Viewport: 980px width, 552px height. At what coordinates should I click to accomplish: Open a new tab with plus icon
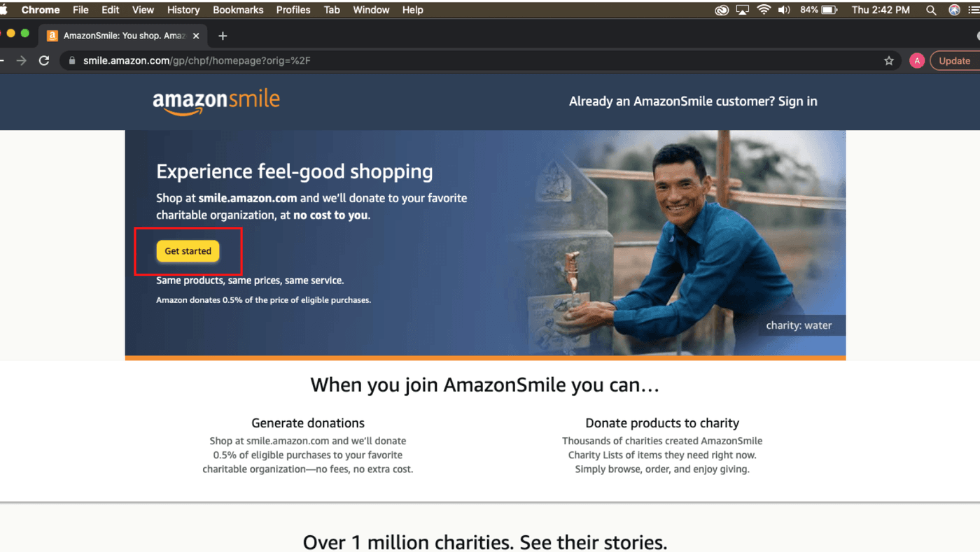tap(223, 36)
